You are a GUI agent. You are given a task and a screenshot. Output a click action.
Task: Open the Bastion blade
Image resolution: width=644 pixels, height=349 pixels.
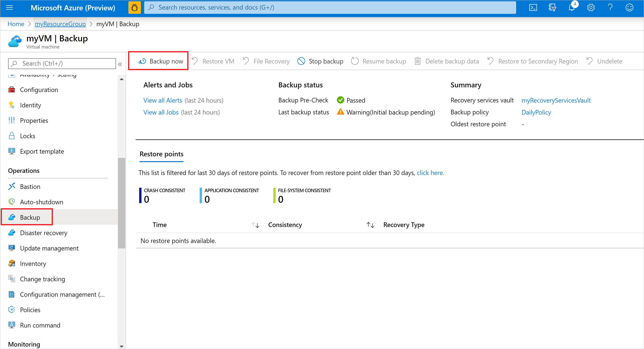pos(30,186)
